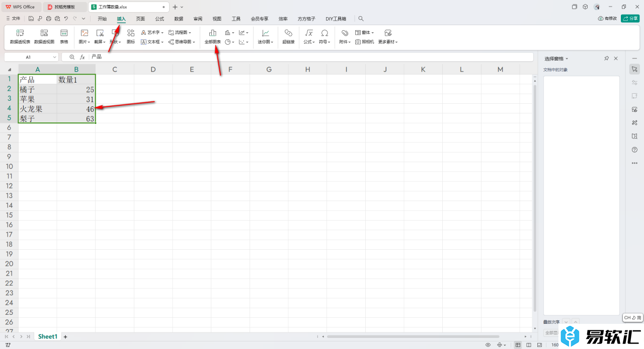Click the cube icon near avatar
The height and width of the screenshot is (349, 644).
pos(585,7)
